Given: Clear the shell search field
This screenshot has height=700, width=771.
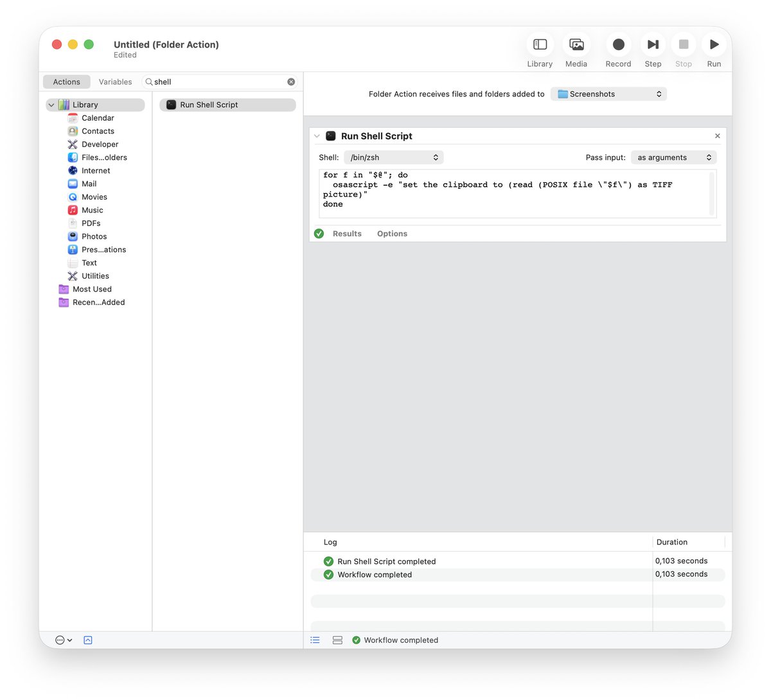Looking at the screenshot, I should (x=291, y=82).
